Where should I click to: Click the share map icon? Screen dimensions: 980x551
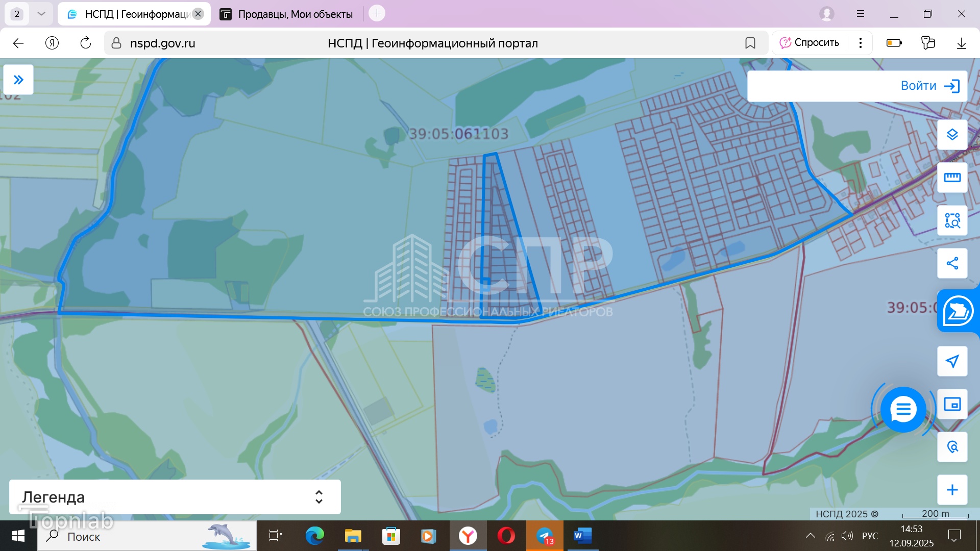point(952,263)
